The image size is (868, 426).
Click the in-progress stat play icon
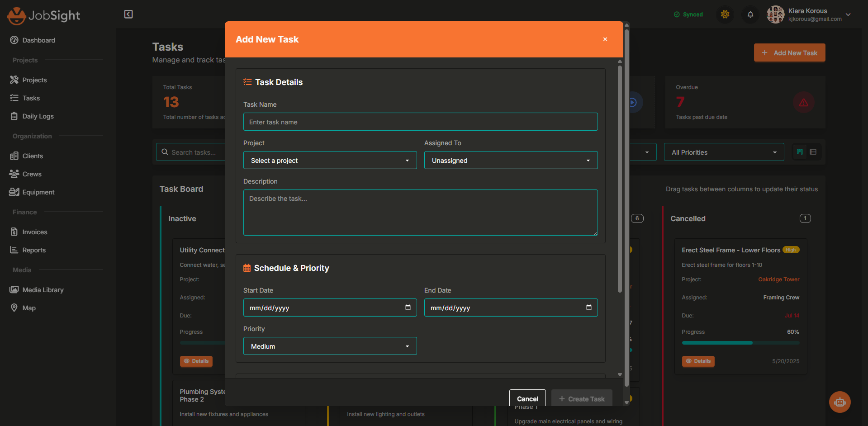(x=633, y=102)
